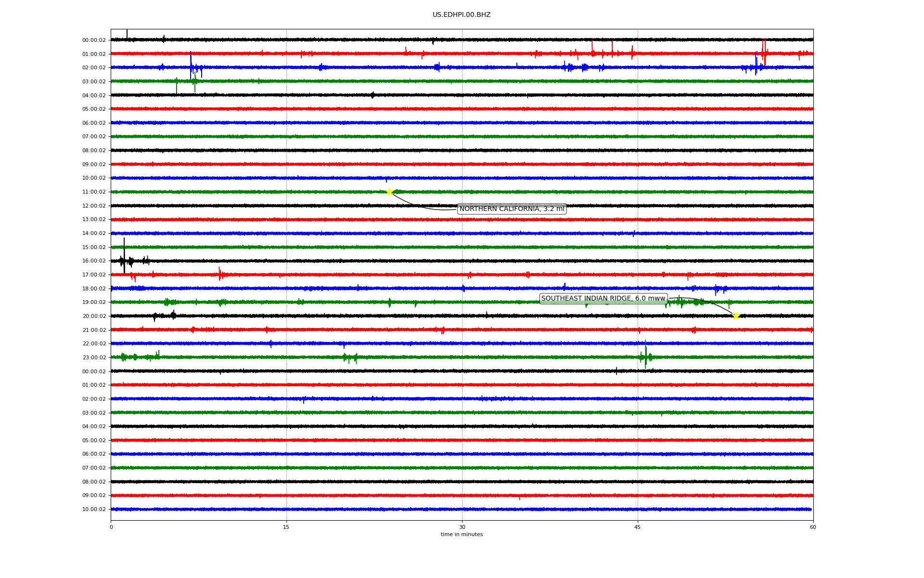Click the 15 tick label on x-axis
The width and height of the screenshot is (924, 578).
click(286, 527)
